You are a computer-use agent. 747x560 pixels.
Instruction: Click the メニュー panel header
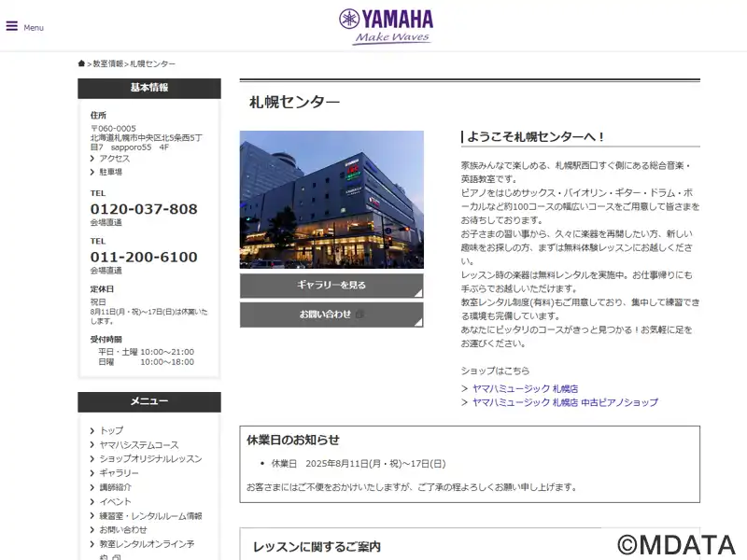(149, 401)
